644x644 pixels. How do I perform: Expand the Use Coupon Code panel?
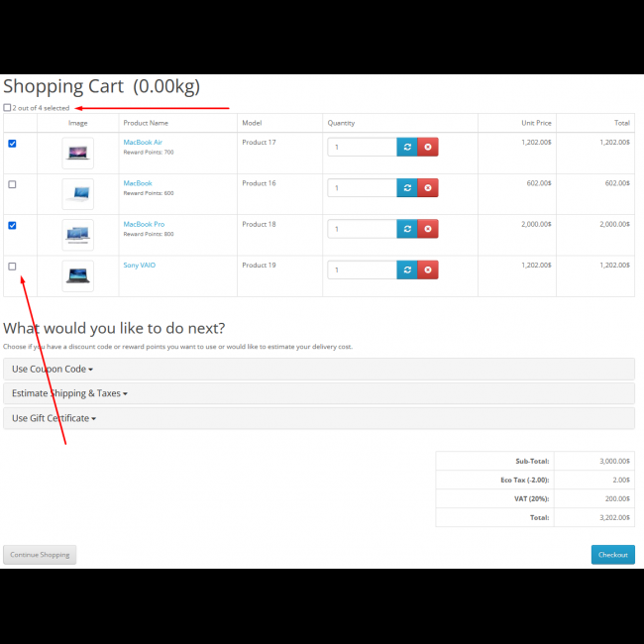tap(52, 369)
